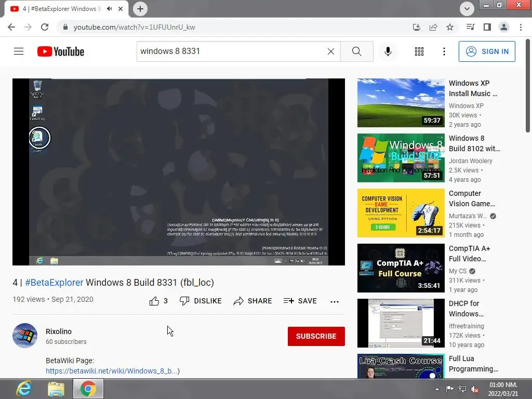Select 'DHCP for Windows' video title
The height and width of the screenshot is (399, 532).
tap(466, 309)
